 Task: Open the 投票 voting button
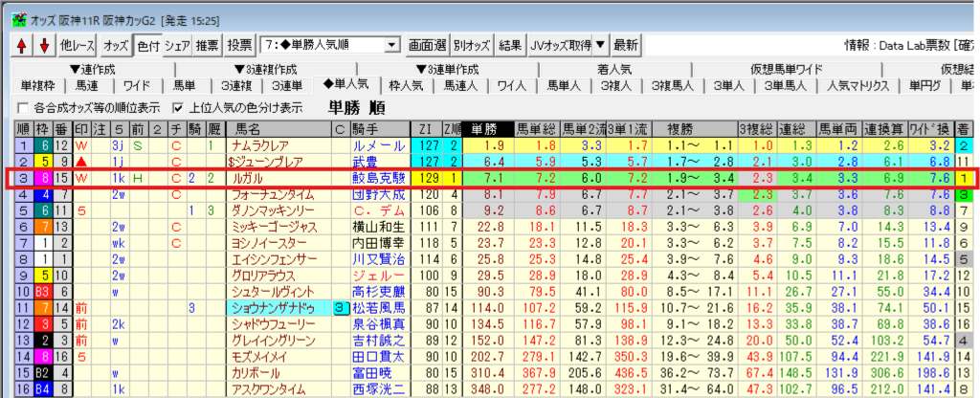tap(240, 45)
